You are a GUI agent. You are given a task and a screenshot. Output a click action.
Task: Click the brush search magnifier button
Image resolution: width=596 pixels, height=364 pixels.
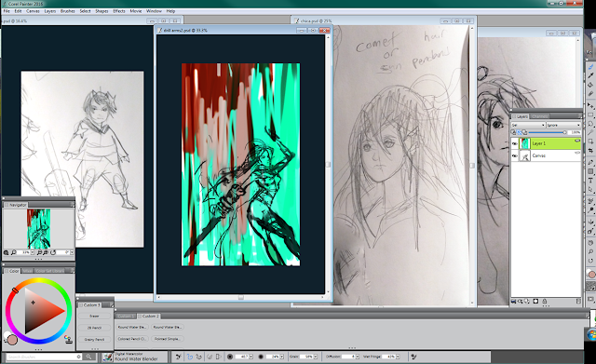tap(88, 357)
